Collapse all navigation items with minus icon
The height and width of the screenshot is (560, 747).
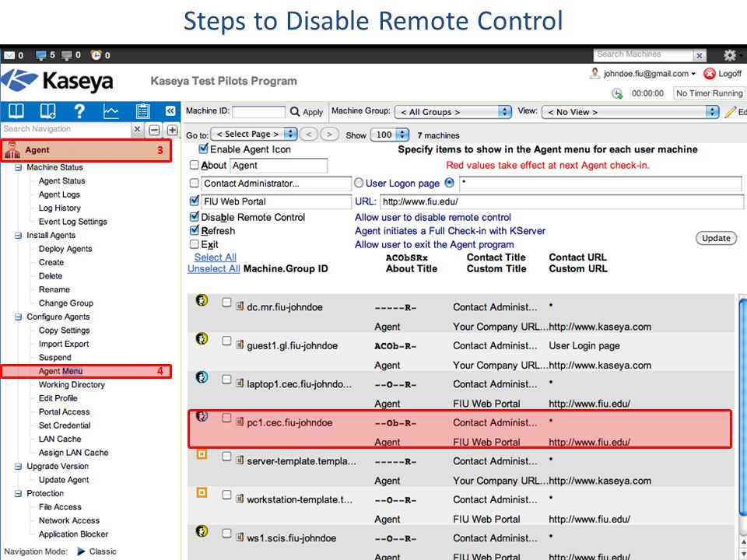[154, 130]
